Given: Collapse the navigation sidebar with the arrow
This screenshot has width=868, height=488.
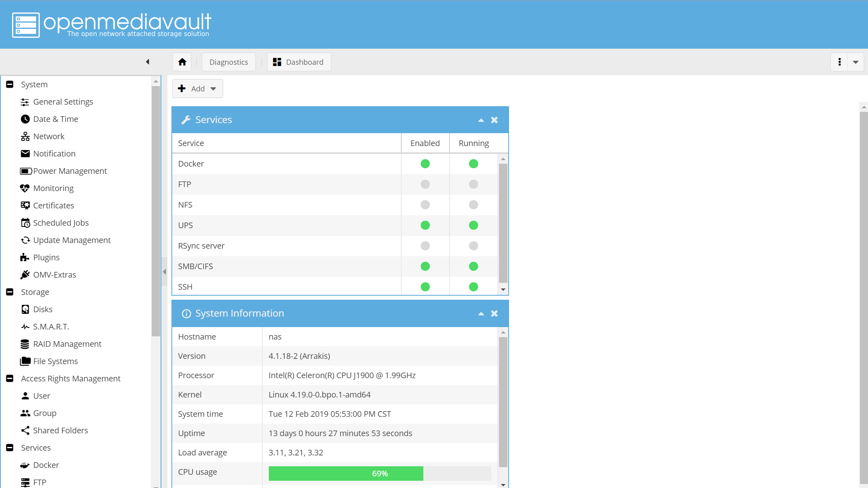Looking at the screenshot, I should click(148, 62).
